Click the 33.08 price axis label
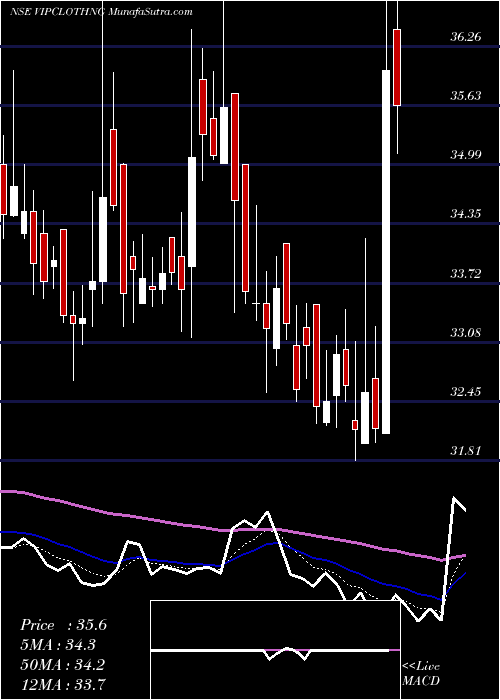The image size is (500, 700). point(466,333)
